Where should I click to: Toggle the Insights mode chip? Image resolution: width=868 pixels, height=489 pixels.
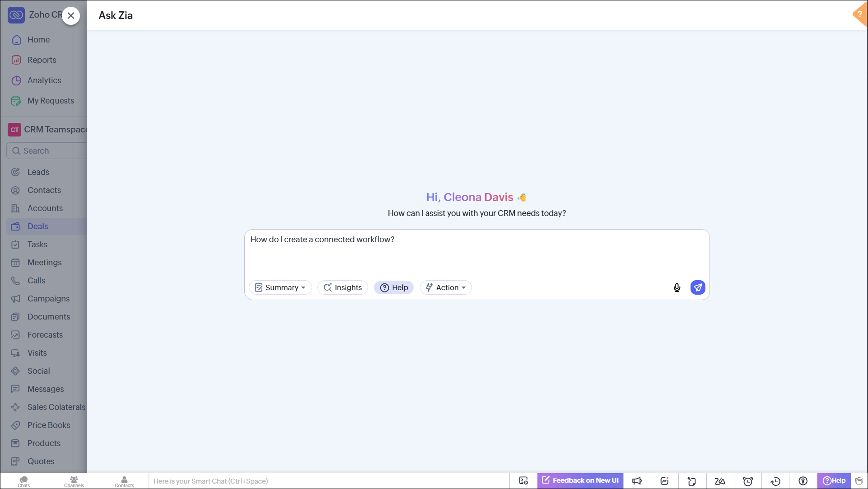point(343,287)
